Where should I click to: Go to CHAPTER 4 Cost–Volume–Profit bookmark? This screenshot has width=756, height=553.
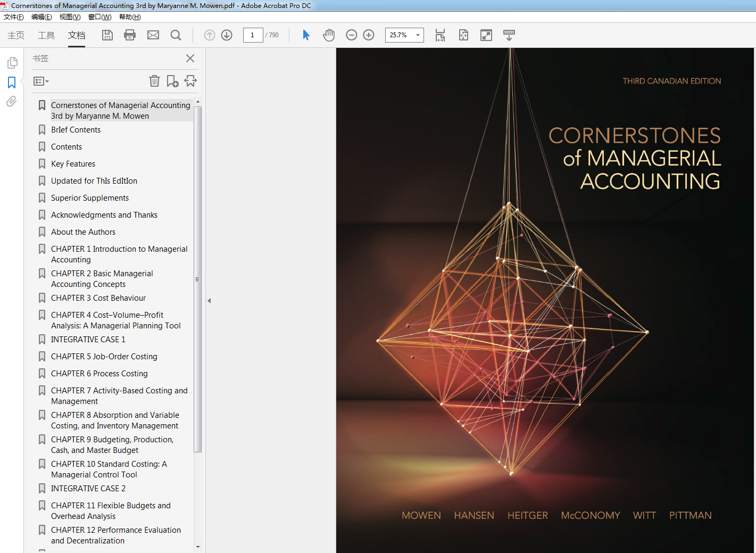(116, 320)
